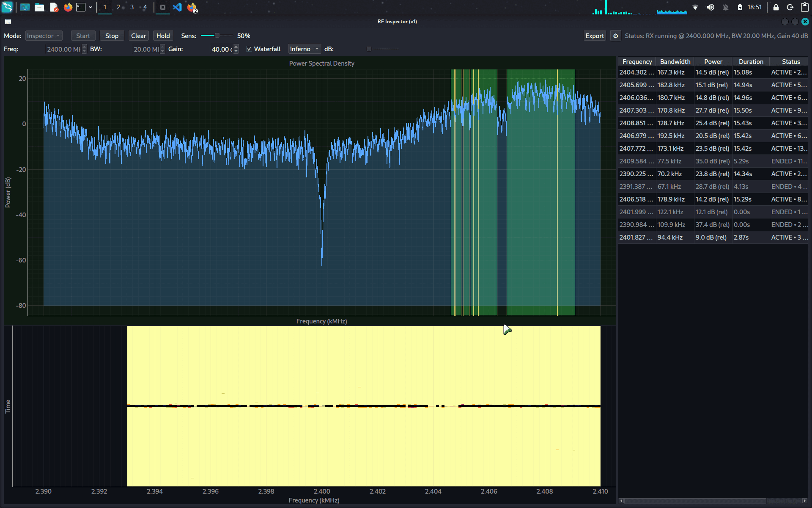The height and width of the screenshot is (508, 812).
Task: Sort table by Power column header
Action: tap(713, 62)
